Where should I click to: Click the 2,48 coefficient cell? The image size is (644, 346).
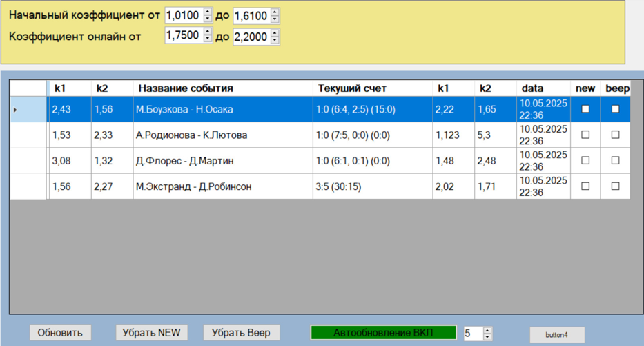tap(496, 161)
